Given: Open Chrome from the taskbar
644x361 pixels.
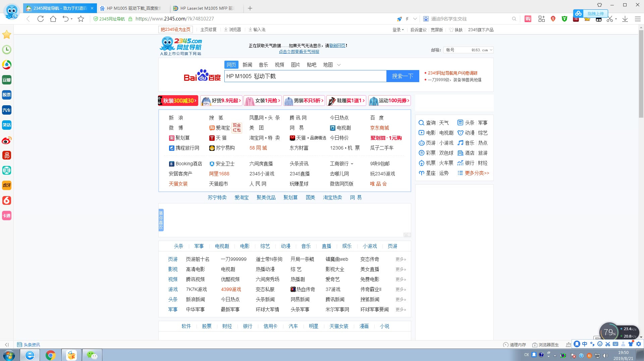Looking at the screenshot, I should (x=50, y=355).
